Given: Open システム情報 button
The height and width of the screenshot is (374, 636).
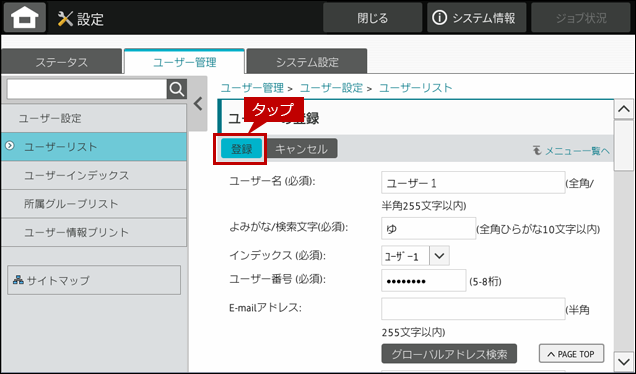Looking at the screenshot, I should pyautogui.click(x=476, y=18).
